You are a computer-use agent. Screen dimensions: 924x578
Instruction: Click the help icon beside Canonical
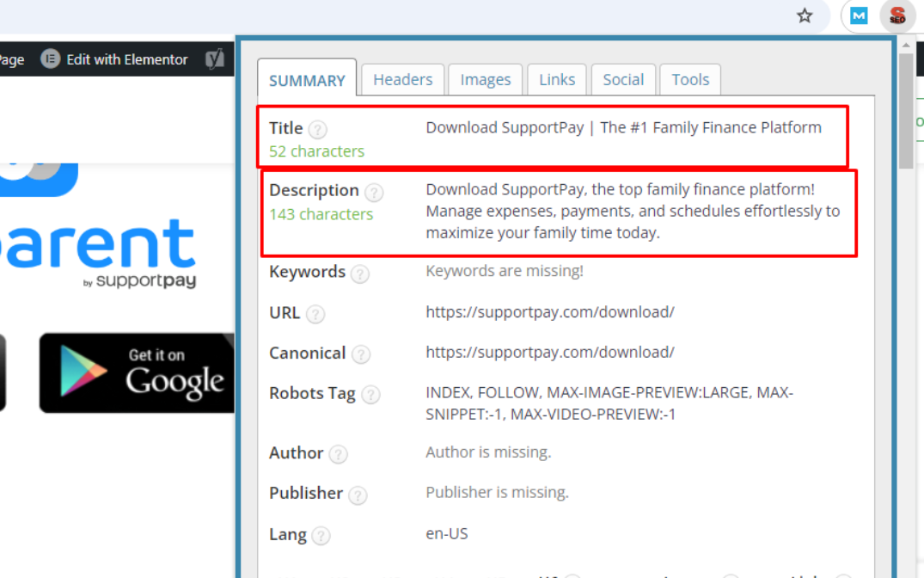[361, 354]
